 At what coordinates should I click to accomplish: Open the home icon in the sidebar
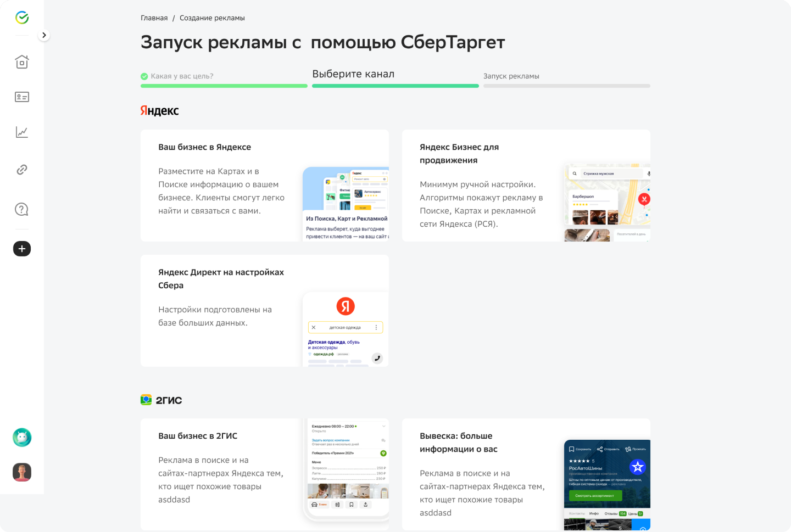tap(22, 61)
